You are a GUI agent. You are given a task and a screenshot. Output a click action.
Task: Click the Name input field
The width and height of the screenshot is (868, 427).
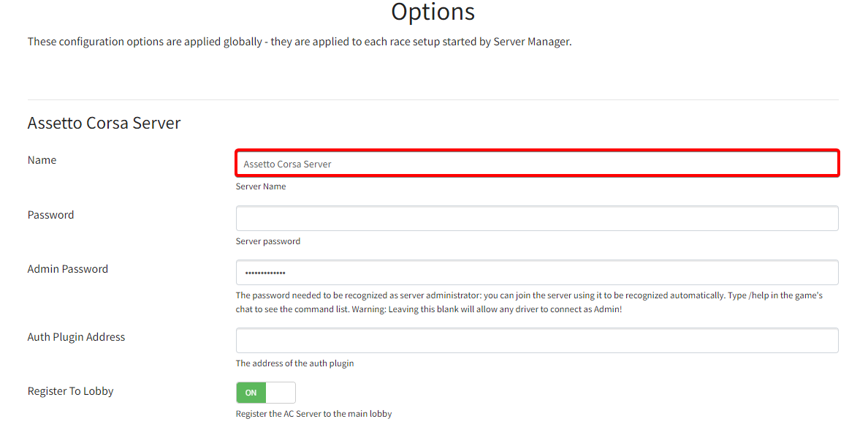click(x=537, y=164)
